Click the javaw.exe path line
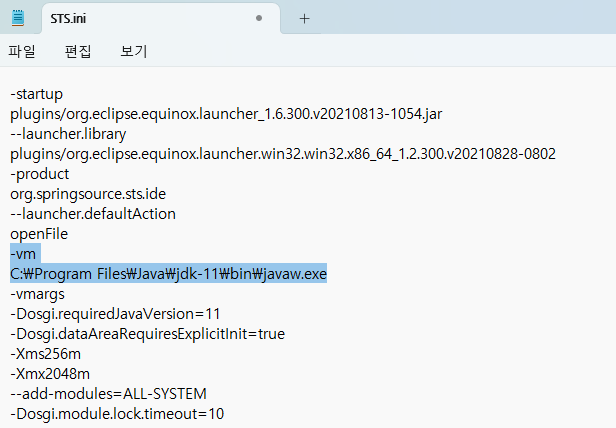 pyautogui.click(x=169, y=274)
